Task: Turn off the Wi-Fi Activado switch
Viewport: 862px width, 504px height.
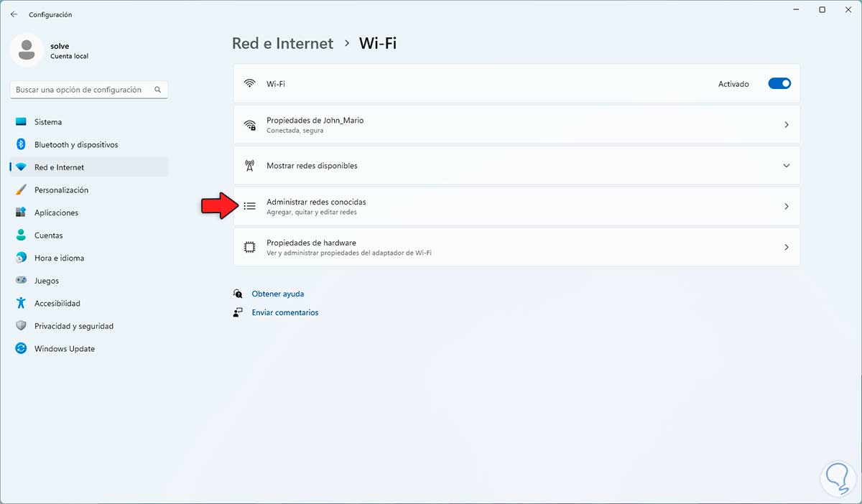Action: click(x=779, y=83)
